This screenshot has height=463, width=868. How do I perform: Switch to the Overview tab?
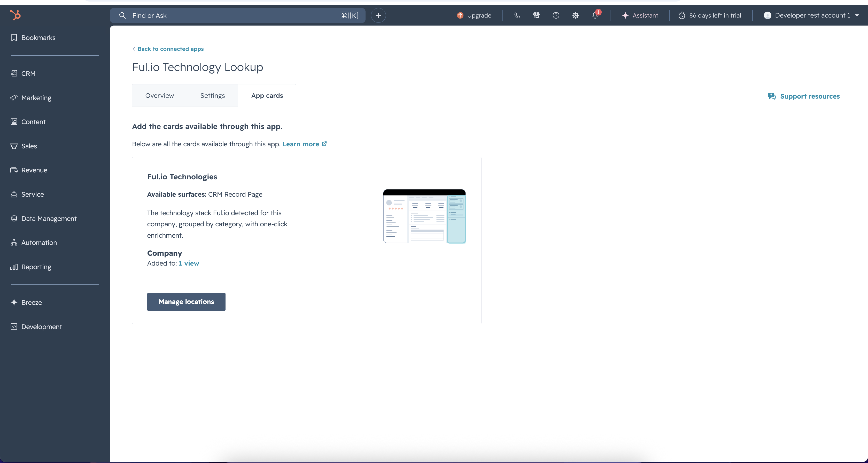(159, 96)
